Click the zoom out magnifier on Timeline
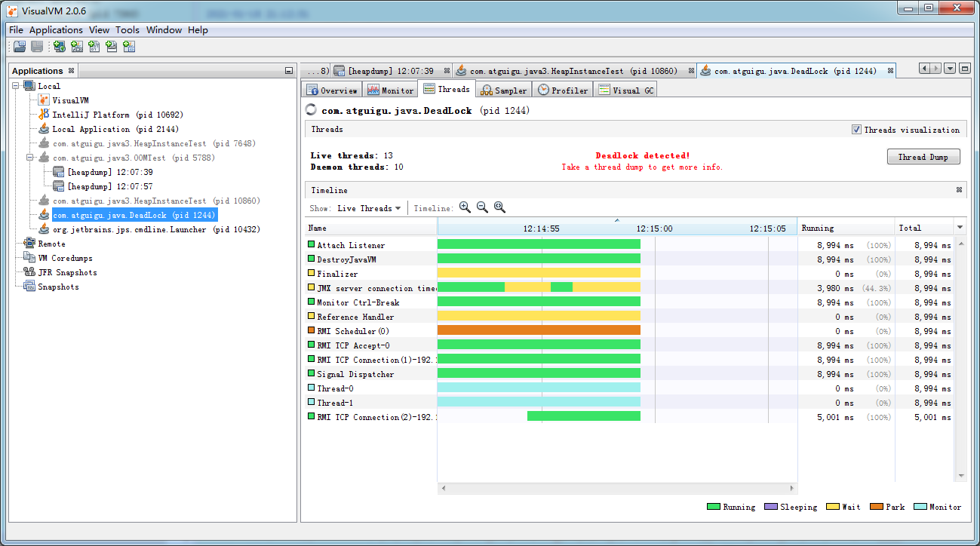The image size is (980, 546). [x=482, y=207]
